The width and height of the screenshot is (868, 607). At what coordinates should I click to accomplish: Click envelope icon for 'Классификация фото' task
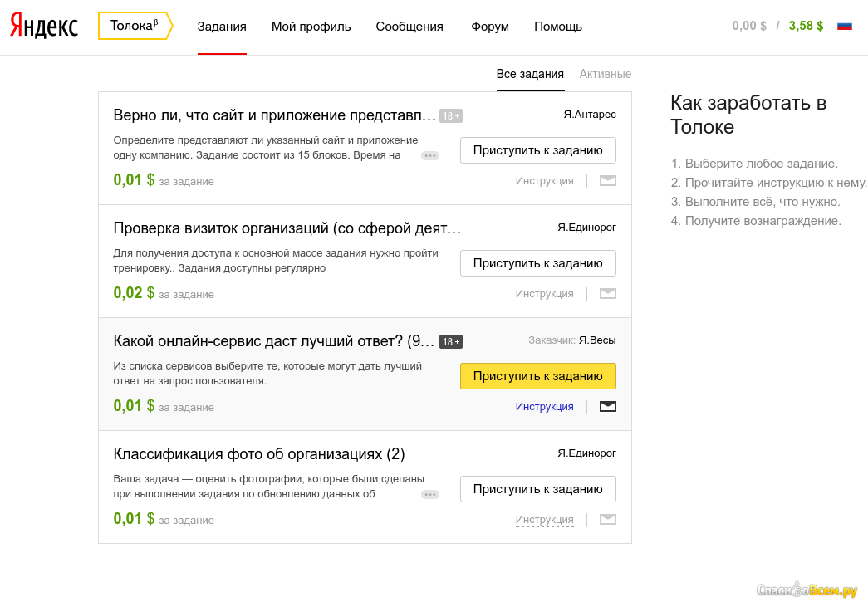[608, 519]
